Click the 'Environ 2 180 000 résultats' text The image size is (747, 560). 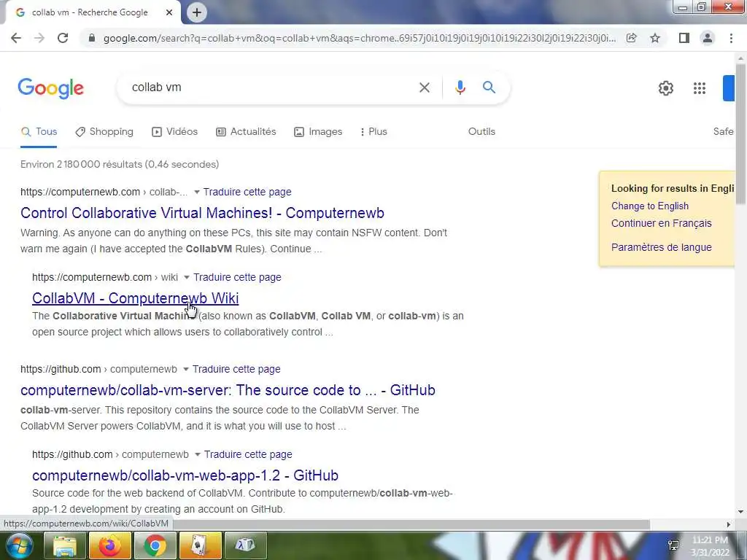(120, 164)
